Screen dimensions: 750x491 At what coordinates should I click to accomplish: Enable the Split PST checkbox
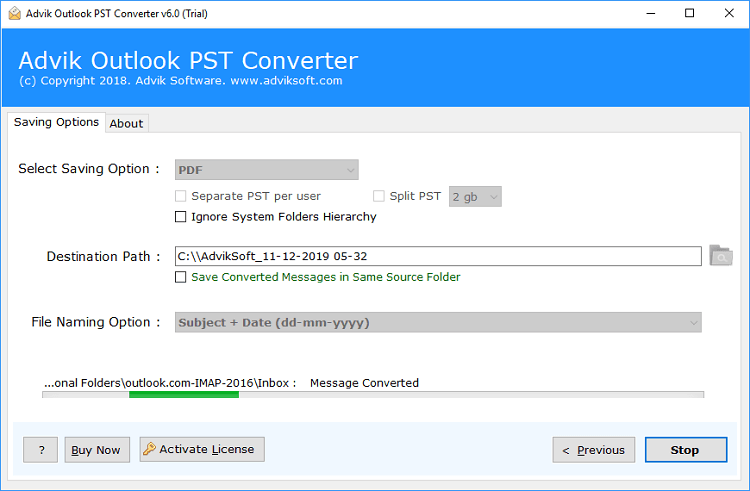coord(379,196)
